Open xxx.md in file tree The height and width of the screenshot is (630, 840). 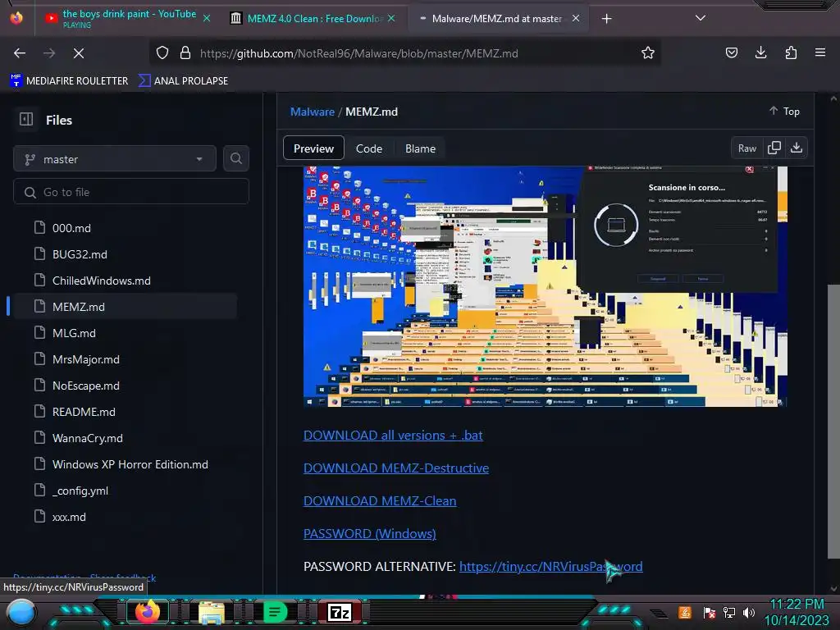[69, 517]
